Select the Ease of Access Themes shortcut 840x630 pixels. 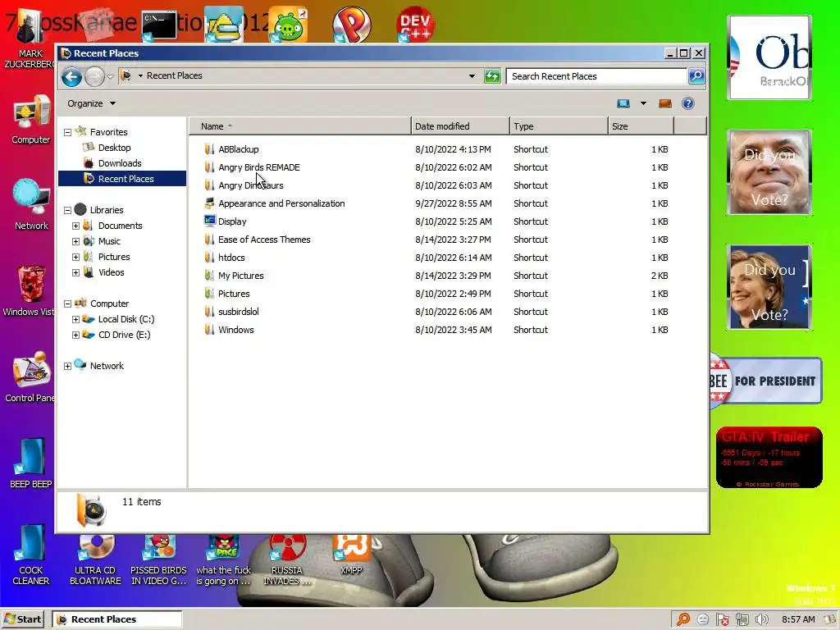point(264,240)
